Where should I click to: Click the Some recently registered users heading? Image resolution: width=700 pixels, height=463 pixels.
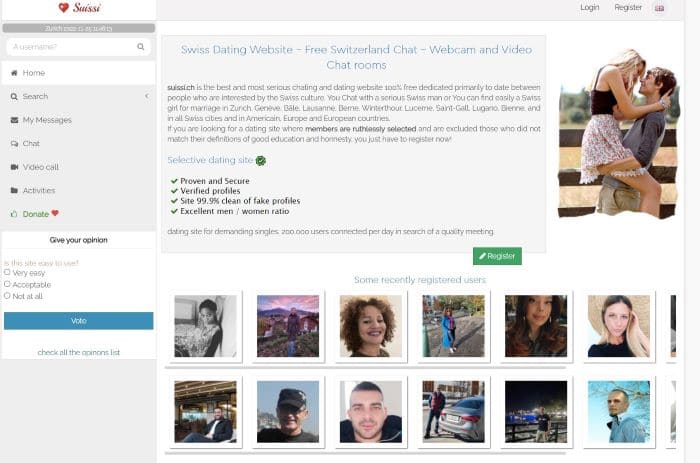pyautogui.click(x=420, y=280)
